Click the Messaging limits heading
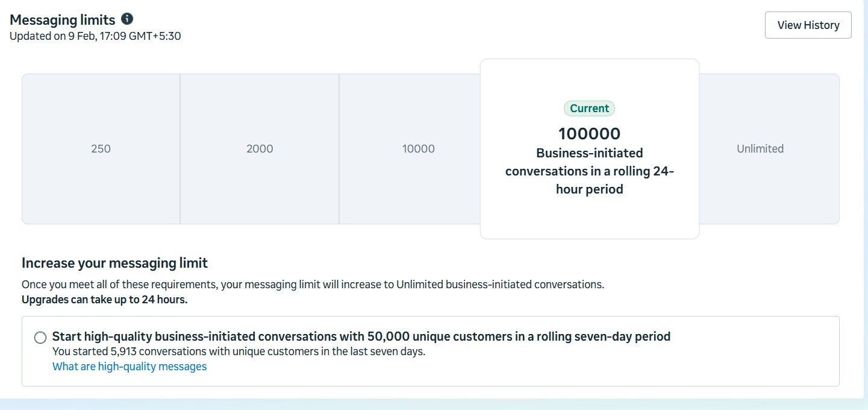This screenshot has height=410, width=868. 63,19
